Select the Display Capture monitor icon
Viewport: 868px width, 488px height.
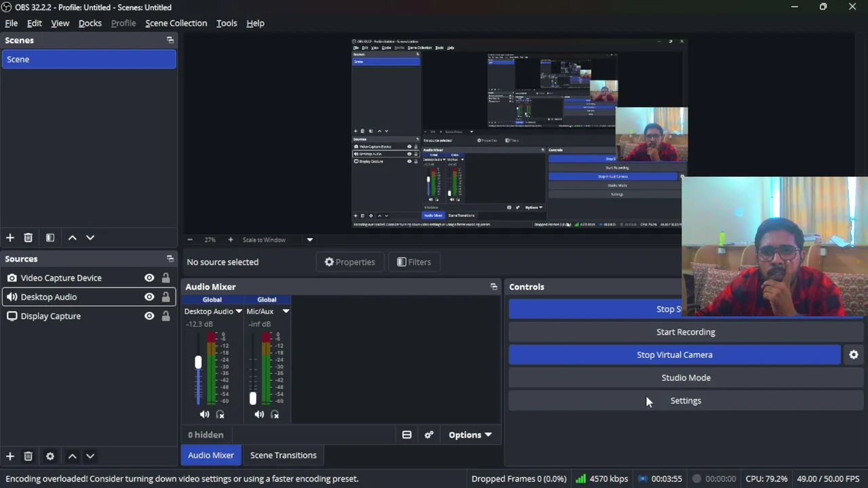pyautogui.click(x=12, y=317)
